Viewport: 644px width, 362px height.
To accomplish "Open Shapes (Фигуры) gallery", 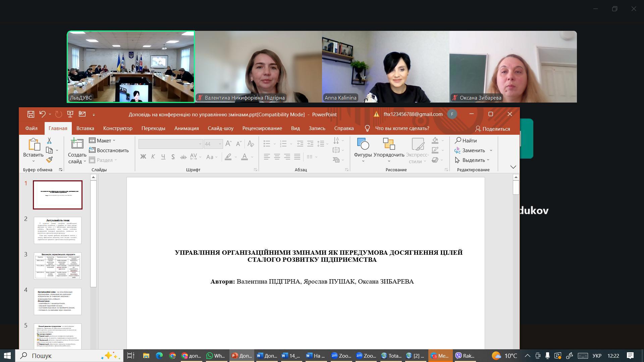I will 363,144.
